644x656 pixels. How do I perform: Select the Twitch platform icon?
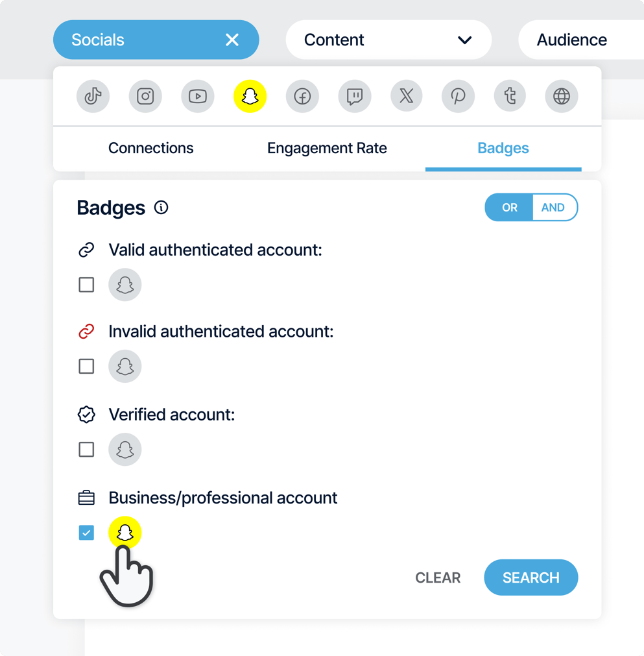point(354,96)
